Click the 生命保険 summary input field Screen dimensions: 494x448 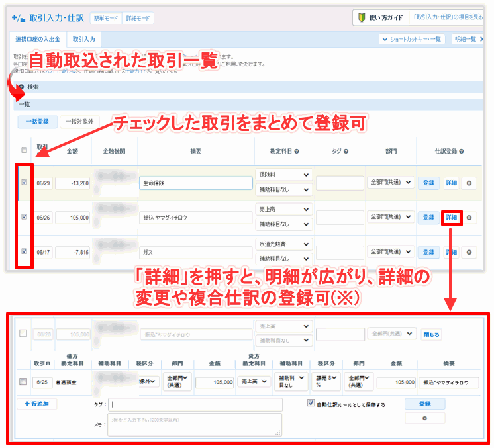pyautogui.click(x=195, y=183)
